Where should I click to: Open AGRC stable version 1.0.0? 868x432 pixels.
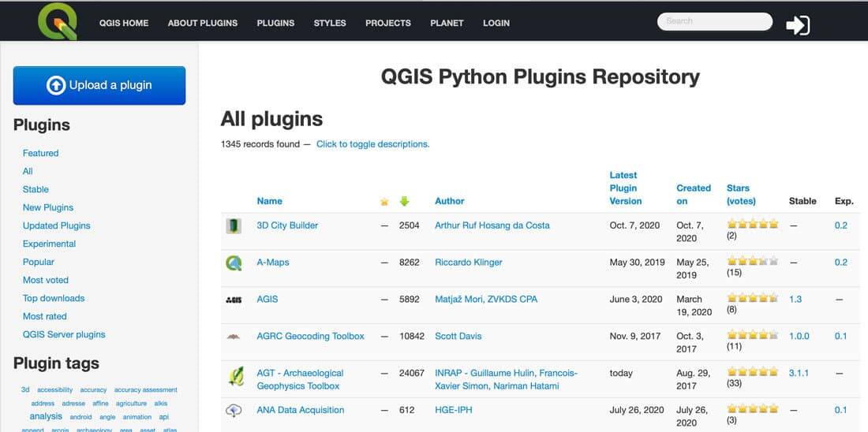pyautogui.click(x=799, y=337)
